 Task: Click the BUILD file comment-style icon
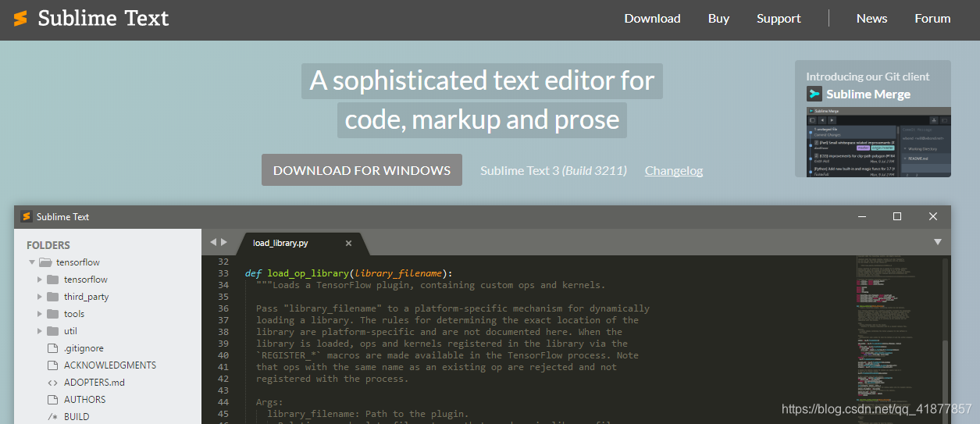tap(53, 417)
